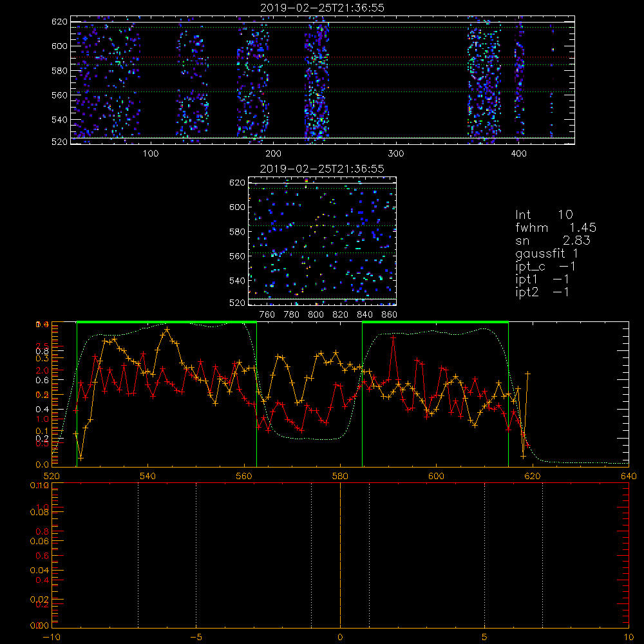The height and width of the screenshot is (644, 644).
Task: Click x-axis label 400 on top plot
Action: coord(518,154)
